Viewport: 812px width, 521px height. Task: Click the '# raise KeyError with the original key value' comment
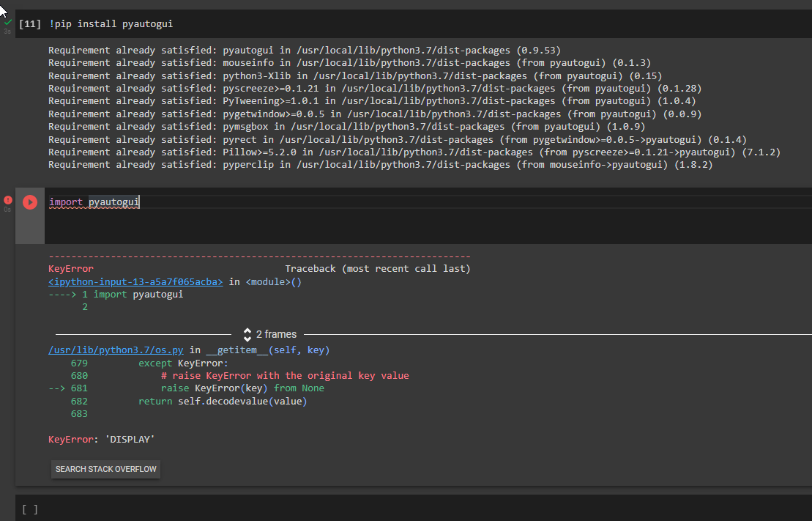click(x=285, y=375)
